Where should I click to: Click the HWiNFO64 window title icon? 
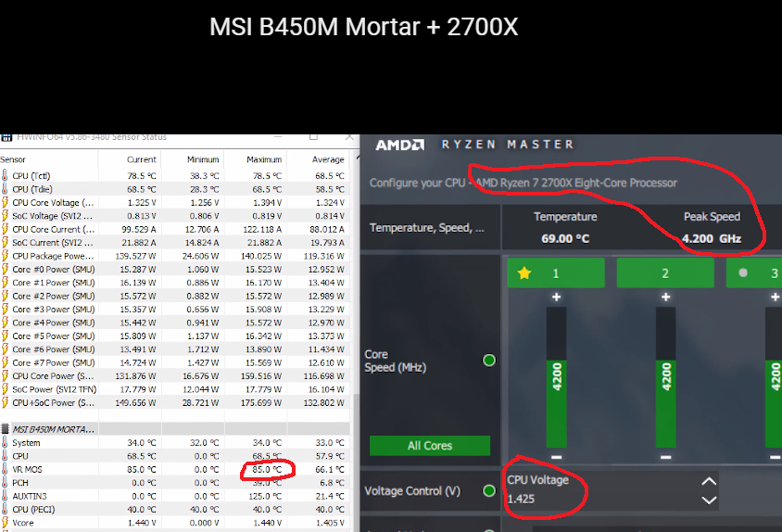(x=6, y=137)
